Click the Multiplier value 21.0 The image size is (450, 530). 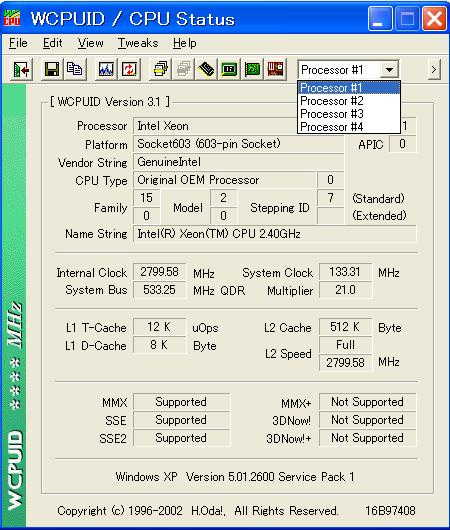click(345, 290)
